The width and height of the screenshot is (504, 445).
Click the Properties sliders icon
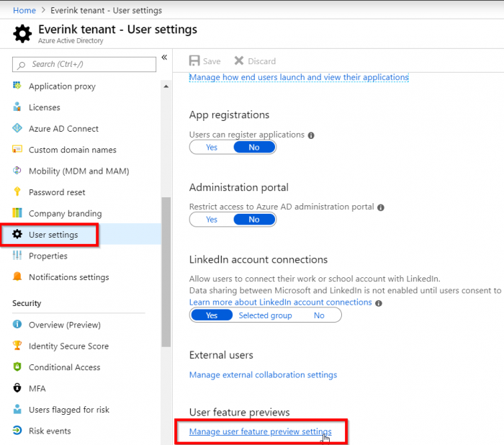tap(17, 256)
